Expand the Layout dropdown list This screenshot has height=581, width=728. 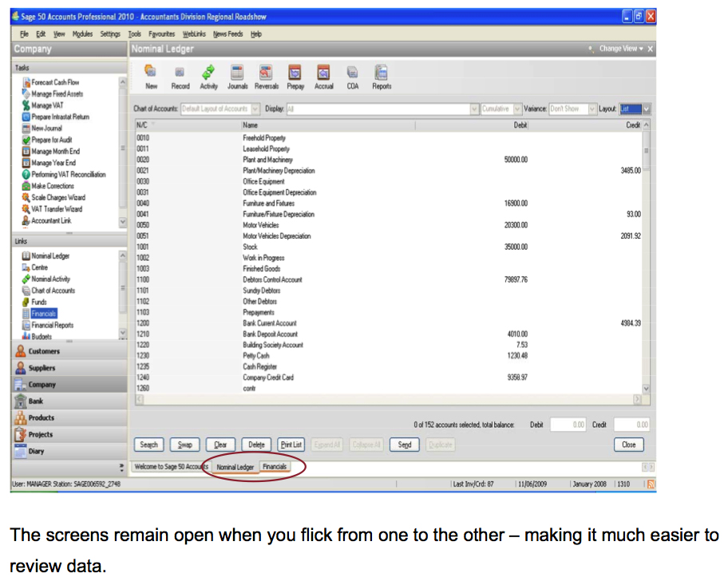(646, 109)
